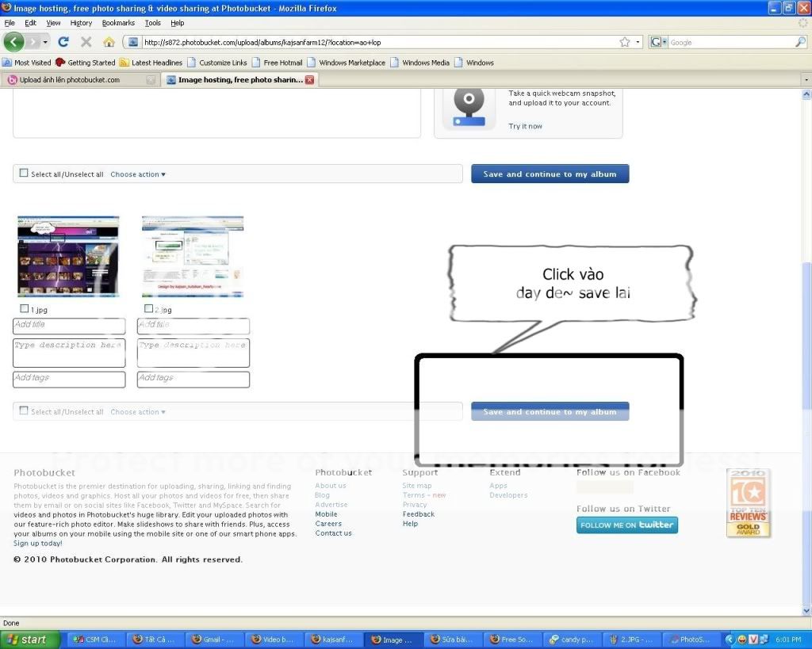Open the Getting Started bookmark
The height and width of the screenshot is (649, 812).
tap(86, 63)
